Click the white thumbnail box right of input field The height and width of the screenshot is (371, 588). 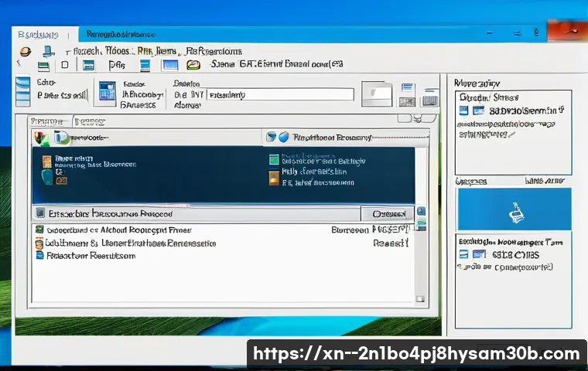pyautogui.click(x=378, y=94)
